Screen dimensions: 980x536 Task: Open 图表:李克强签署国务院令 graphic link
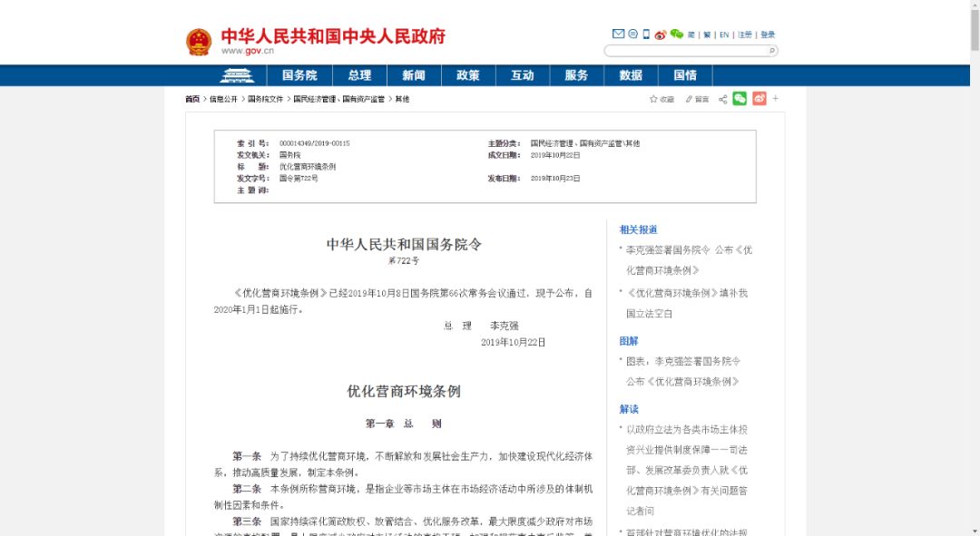point(683,371)
